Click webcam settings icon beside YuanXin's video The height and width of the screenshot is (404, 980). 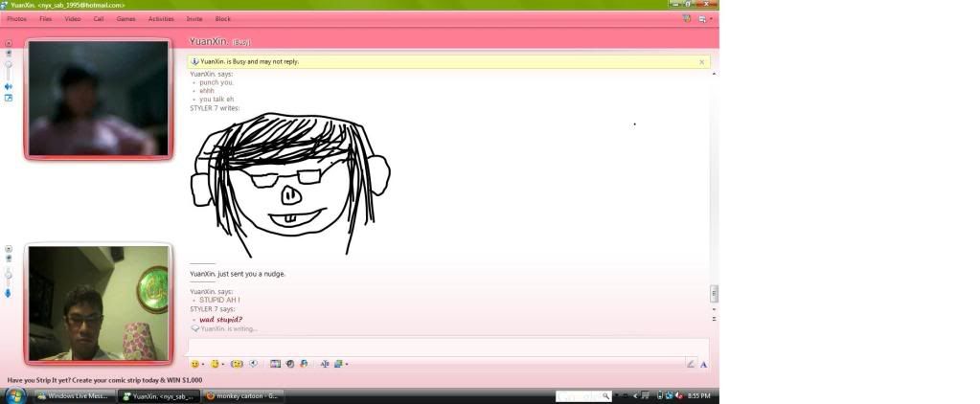(x=8, y=54)
